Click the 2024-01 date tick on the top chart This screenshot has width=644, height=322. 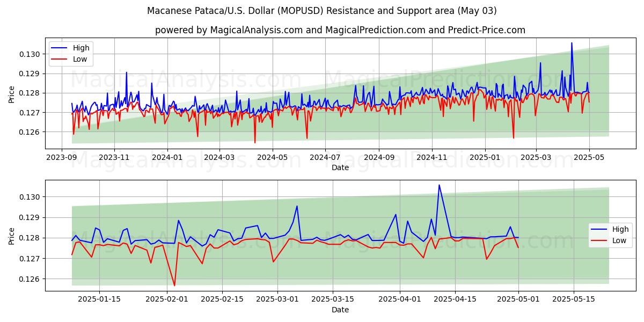pyautogui.click(x=167, y=157)
